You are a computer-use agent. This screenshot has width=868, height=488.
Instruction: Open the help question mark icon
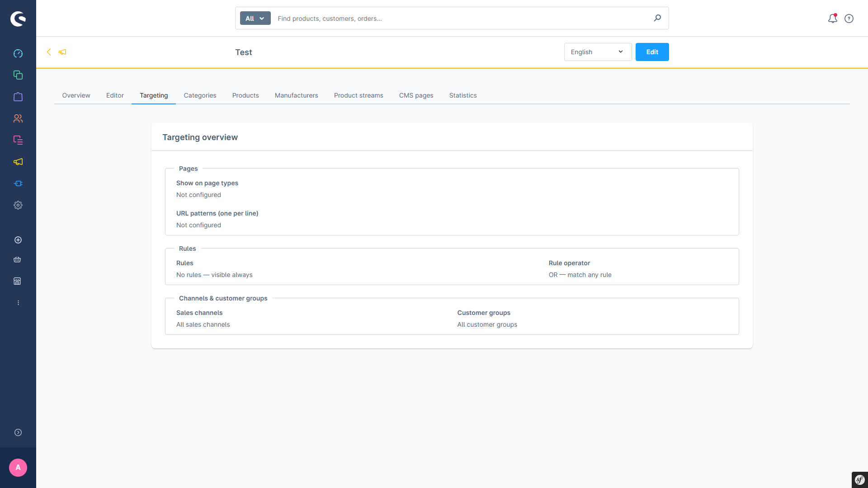[x=849, y=19]
